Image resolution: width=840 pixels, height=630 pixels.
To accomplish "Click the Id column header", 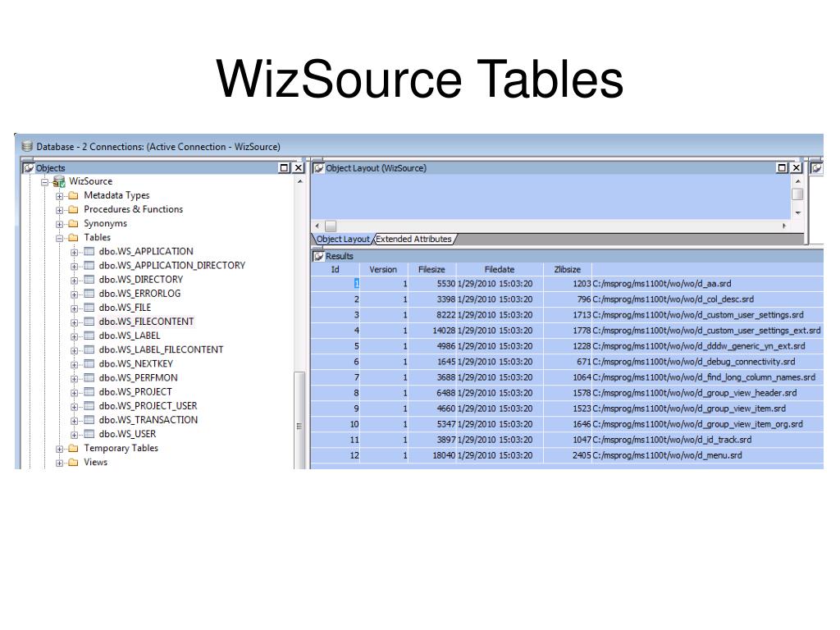I will click(x=336, y=269).
